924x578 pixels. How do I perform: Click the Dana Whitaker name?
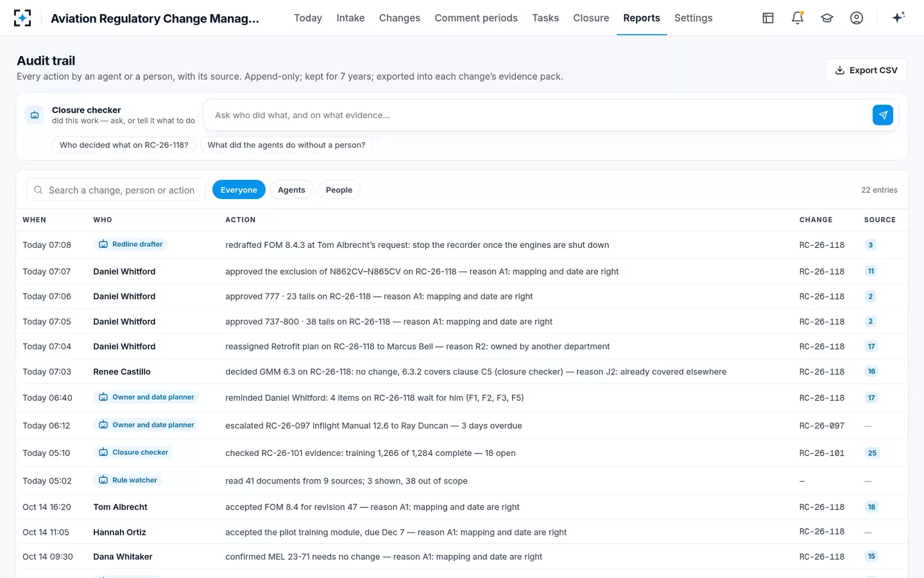[x=123, y=556]
